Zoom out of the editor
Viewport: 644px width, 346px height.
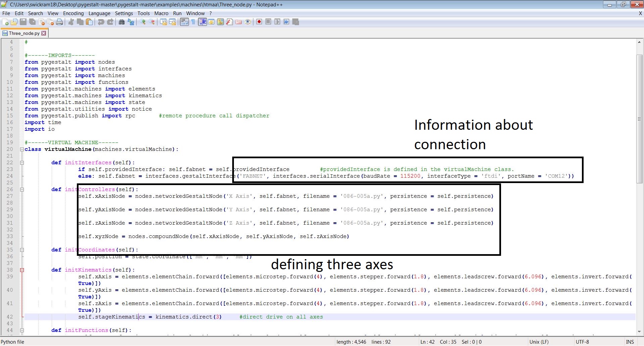click(x=152, y=22)
